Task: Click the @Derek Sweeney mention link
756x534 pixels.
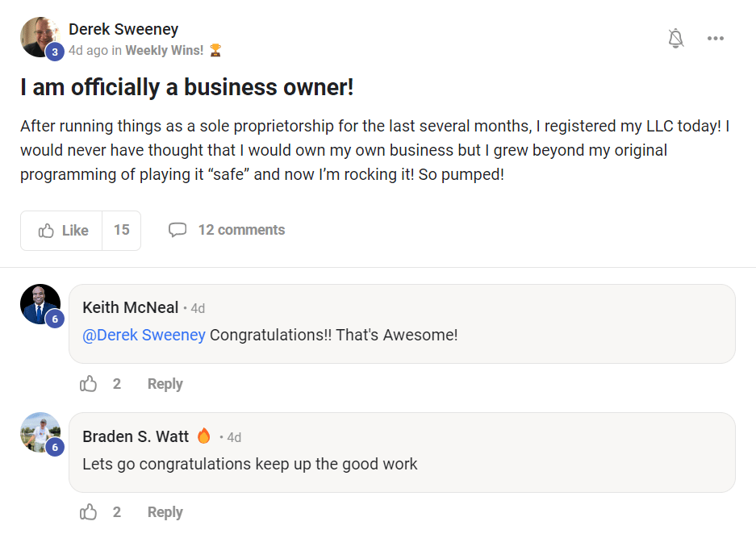Action: coord(144,335)
